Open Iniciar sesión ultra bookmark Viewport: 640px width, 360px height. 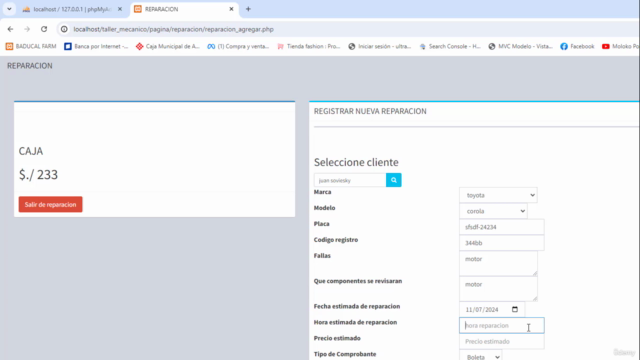(x=380, y=47)
